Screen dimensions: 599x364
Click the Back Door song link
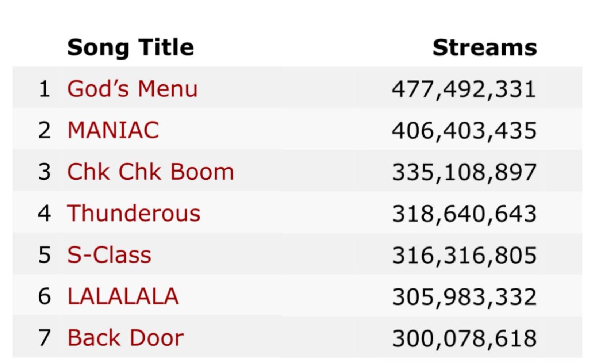126,338
